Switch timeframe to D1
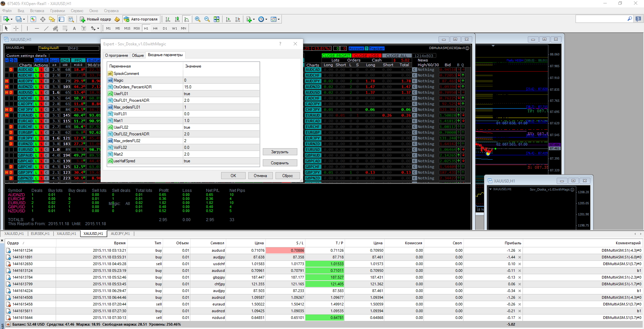 click(x=165, y=28)
